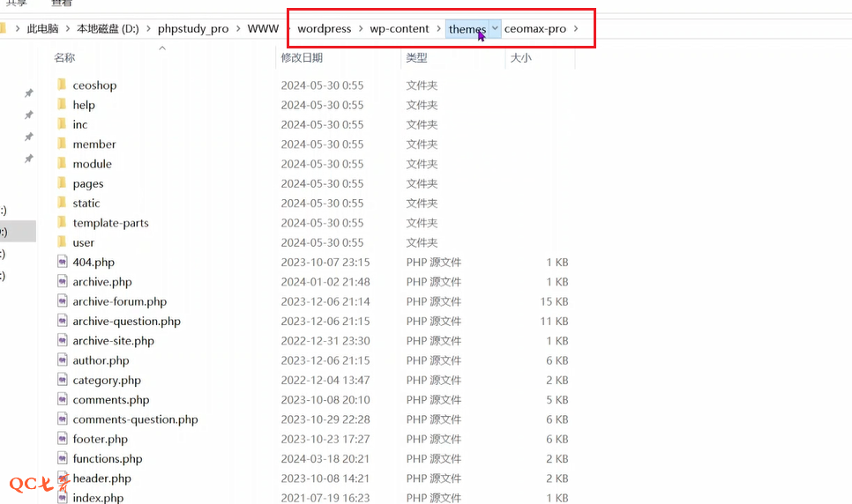Image resolution: width=852 pixels, height=504 pixels.
Task: Open dropdown arrow next to themes breadcrumb
Action: click(x=495, y=28)
